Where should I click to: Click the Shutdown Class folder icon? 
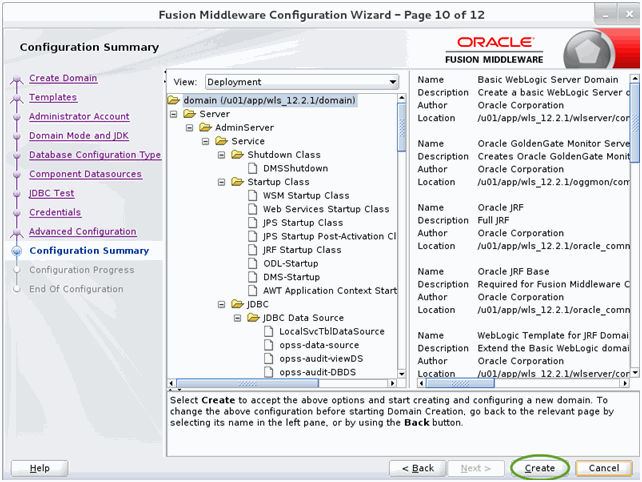pyautogui.click(x=237, y=154)
